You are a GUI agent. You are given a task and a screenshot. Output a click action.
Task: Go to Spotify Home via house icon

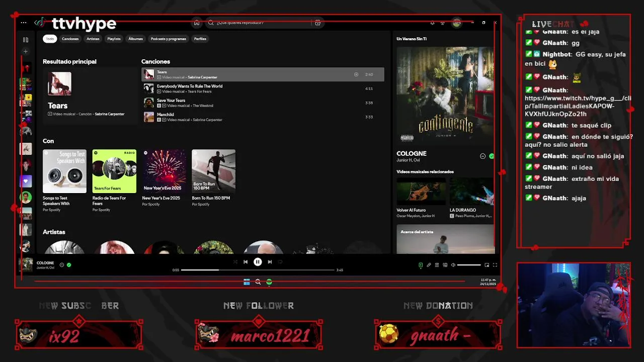pos(197,23)
